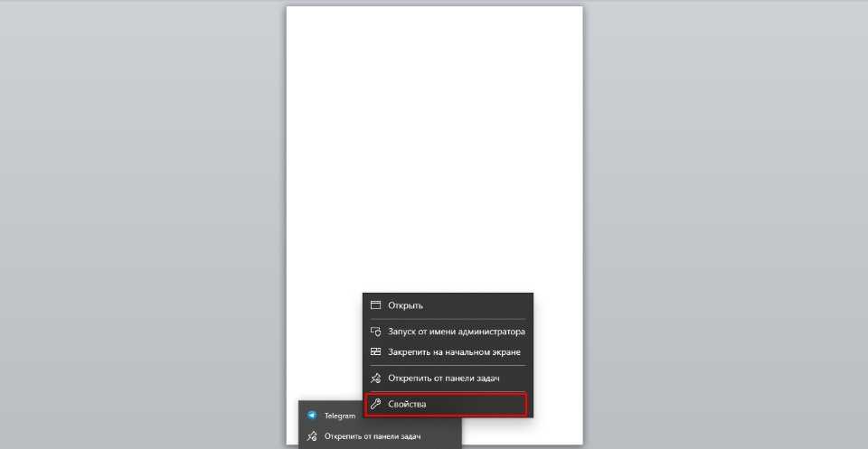Click the wrench icon beside Свойства
The width and height of the screenshot is (868, 449).
(x=375, y=405)
